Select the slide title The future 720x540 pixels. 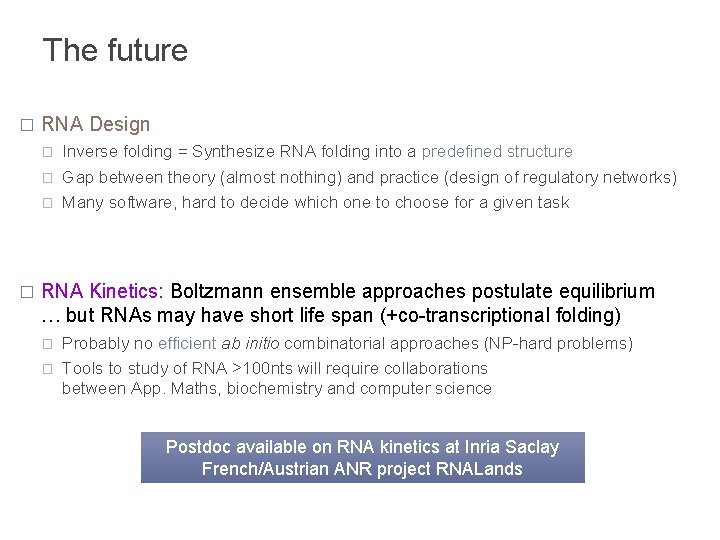click(115, 50)
